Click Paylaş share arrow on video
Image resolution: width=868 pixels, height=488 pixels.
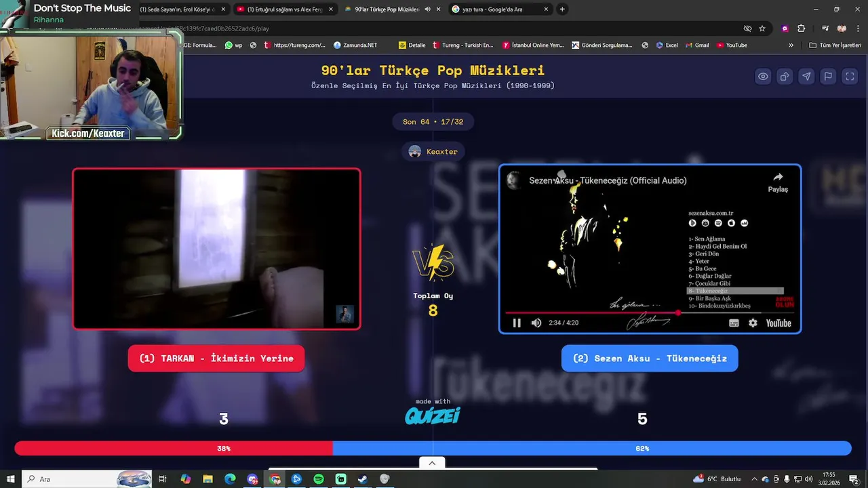778,182
